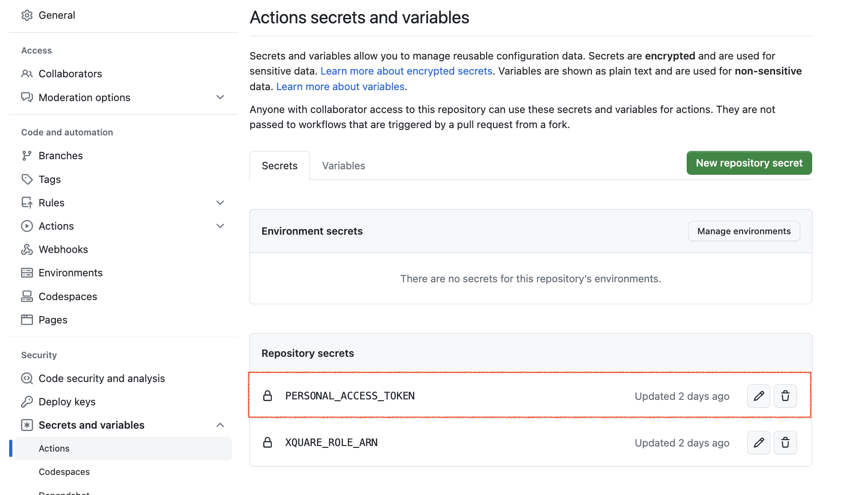Click the General settings gear icon

(27, 15)
